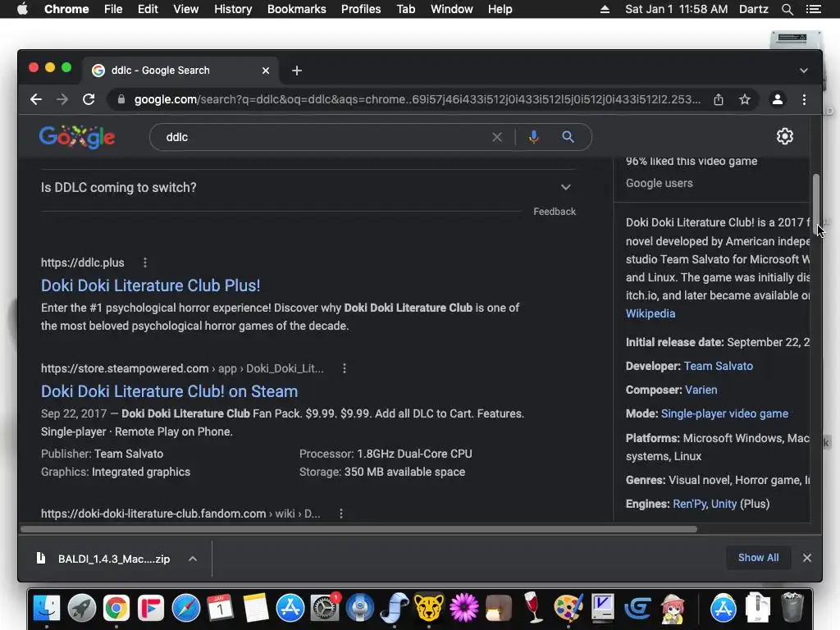Viewport: 840px width, 630px height.
Task: Open the cheetah app in dock
Action: [428, 608]
